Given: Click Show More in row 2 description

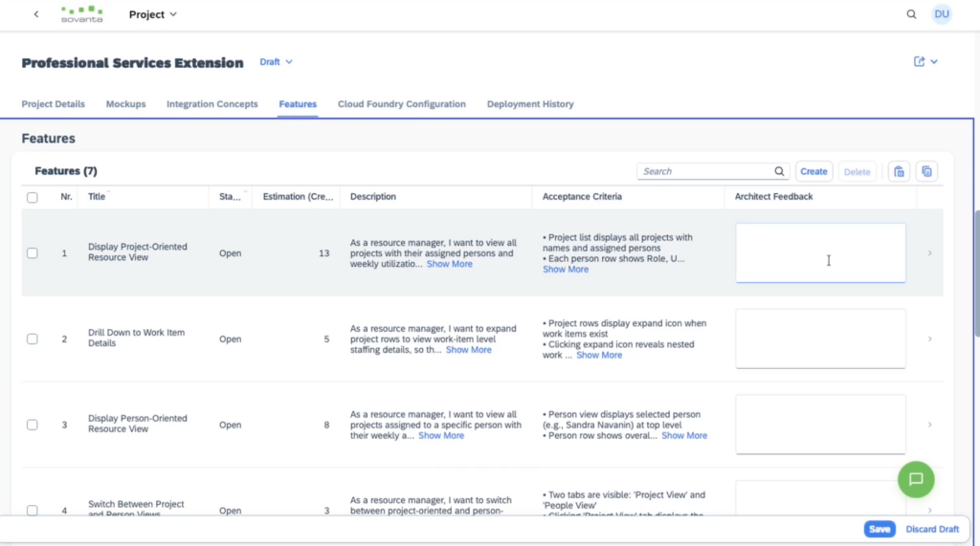Looking at the screenshot, I should (x=468, y=350).
